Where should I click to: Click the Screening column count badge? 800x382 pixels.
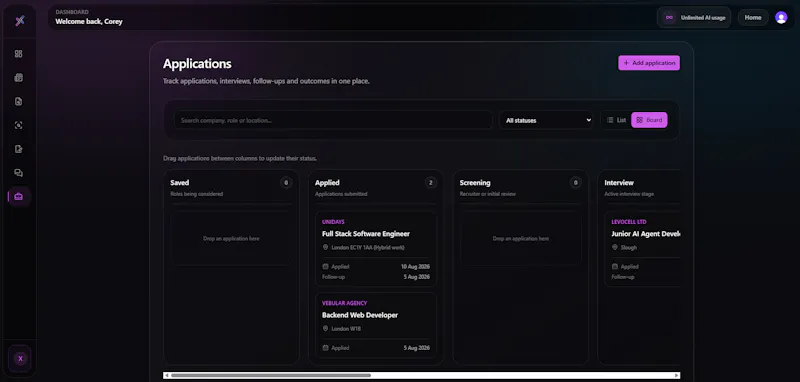click(576, 183)
